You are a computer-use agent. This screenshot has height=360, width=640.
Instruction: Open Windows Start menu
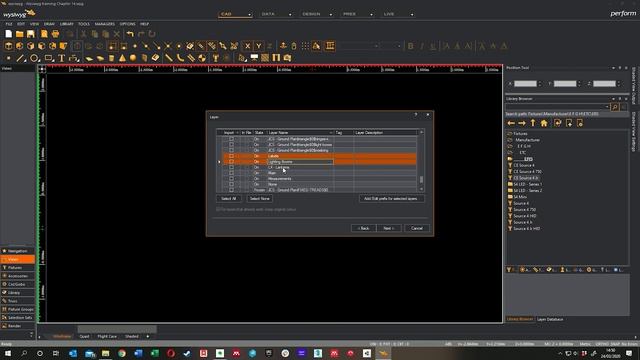pos(7,353)
